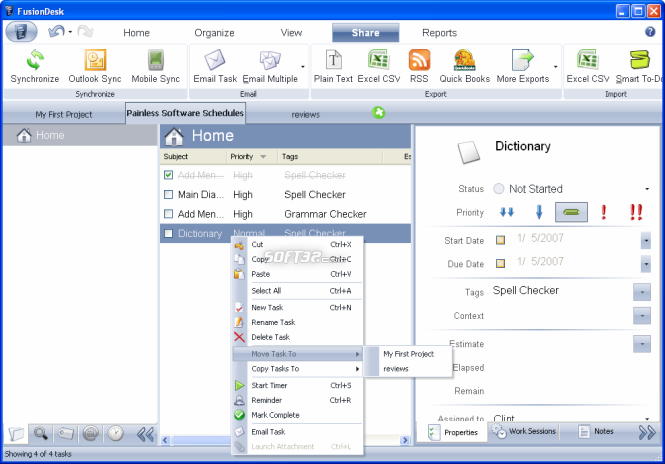The height and width of the screenshot is (464, 665).
Task: Toggle the Start Date checkbox
Action: (500, 240)
